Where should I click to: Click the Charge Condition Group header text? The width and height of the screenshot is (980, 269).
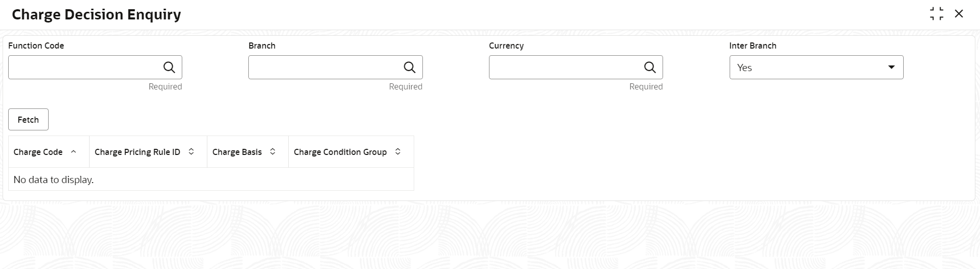(340, 152)
